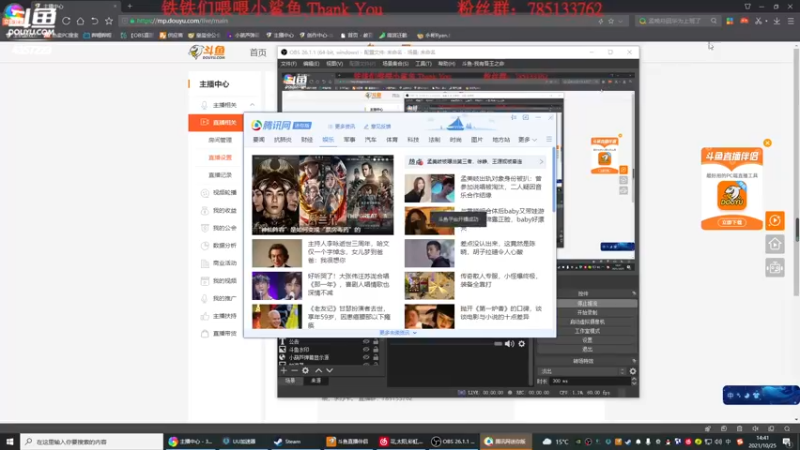Screen dimensions: 800x450
Task: Click the 直播相关 highlighted sidebar item
Action: [x=216, y=122]
